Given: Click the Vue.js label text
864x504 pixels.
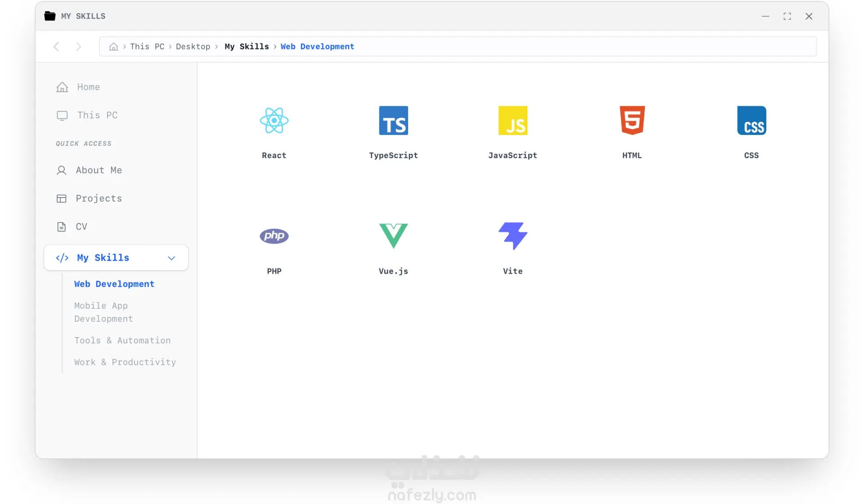Looking at the screenshot, I should (x=393, y=271).
